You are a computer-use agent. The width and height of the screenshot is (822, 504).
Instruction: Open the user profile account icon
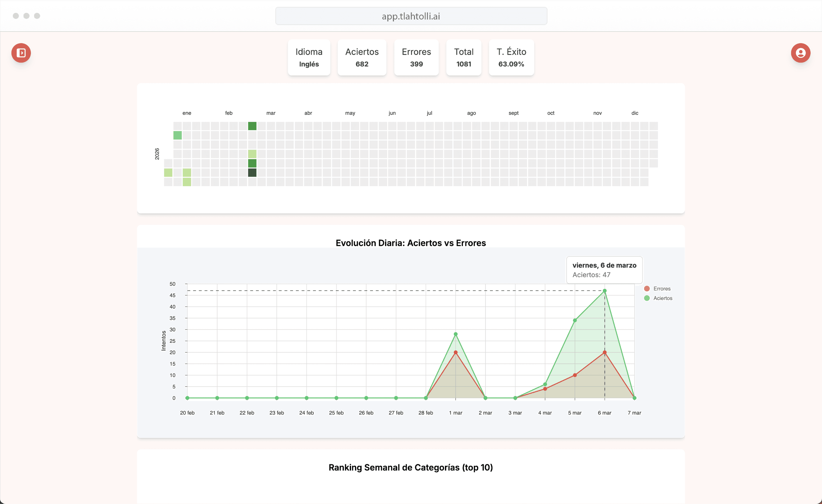click(x=800, y=53)
